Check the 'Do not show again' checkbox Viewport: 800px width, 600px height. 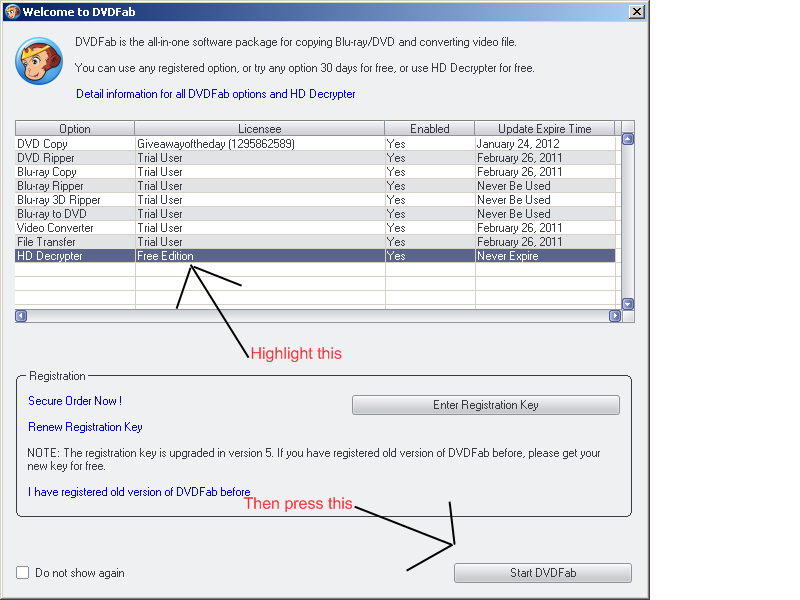22,572
